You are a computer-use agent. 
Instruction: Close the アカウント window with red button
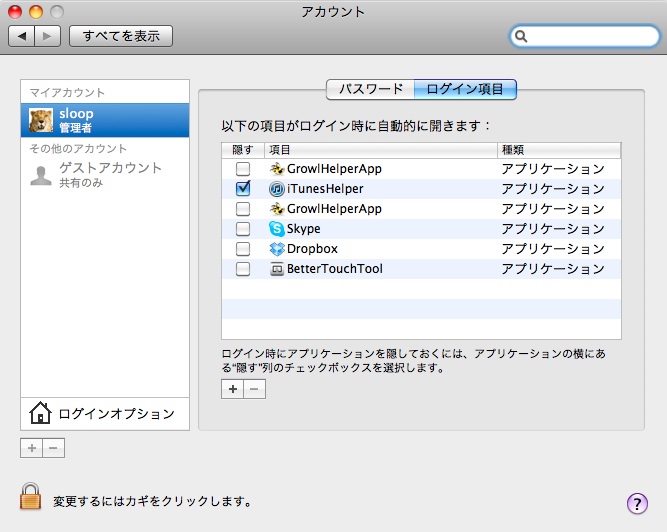click(15, 11)
